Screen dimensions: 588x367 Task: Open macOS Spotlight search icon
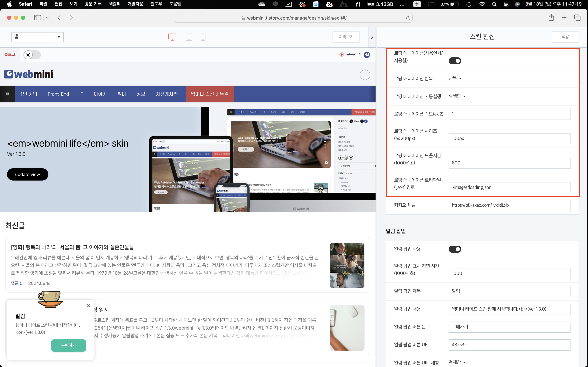pyautogui.click(x=494, y=4)
